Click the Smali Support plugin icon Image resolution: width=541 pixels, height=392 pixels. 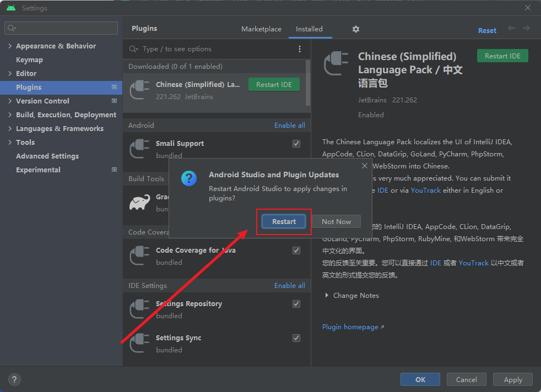click(139, 149)
